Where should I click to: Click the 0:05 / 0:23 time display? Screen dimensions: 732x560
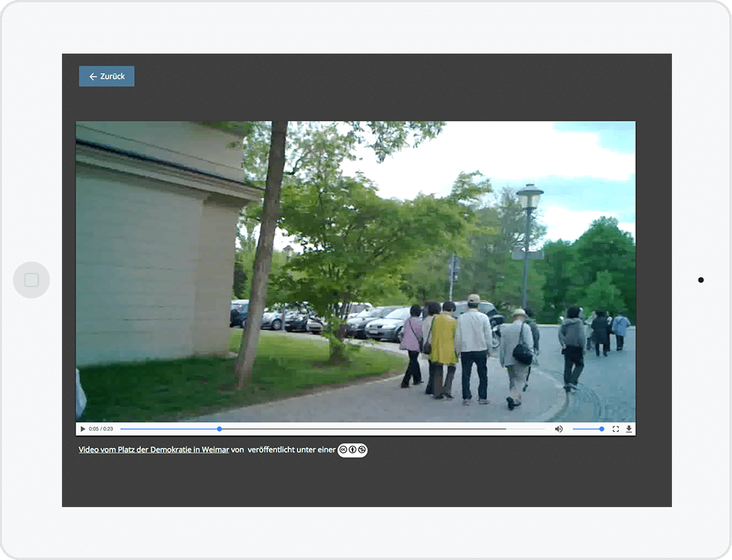101,429
